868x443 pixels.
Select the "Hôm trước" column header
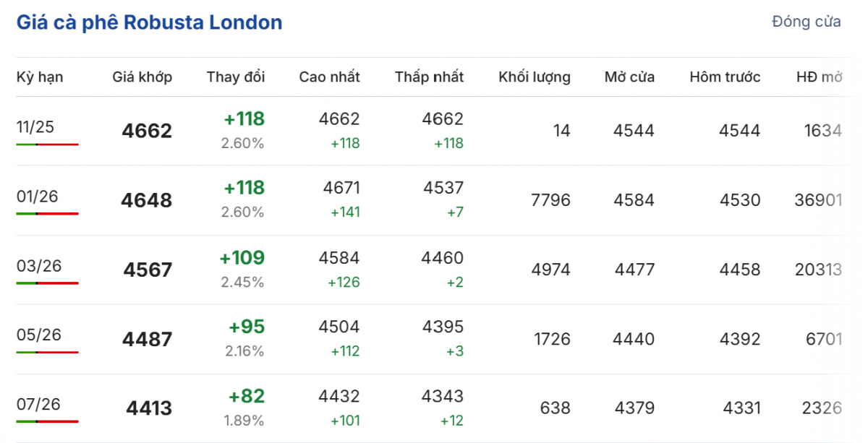725,77
